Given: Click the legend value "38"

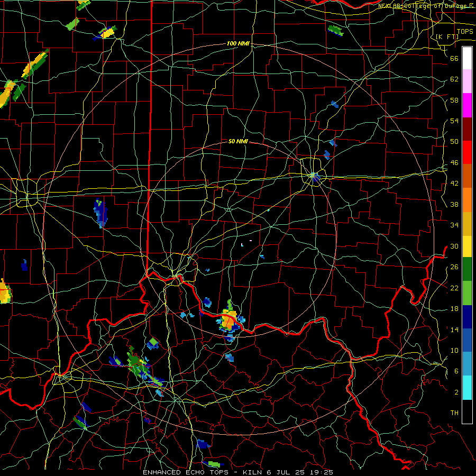Looking at the screenshot, I should pyautogui.click(x=454, y=204).
